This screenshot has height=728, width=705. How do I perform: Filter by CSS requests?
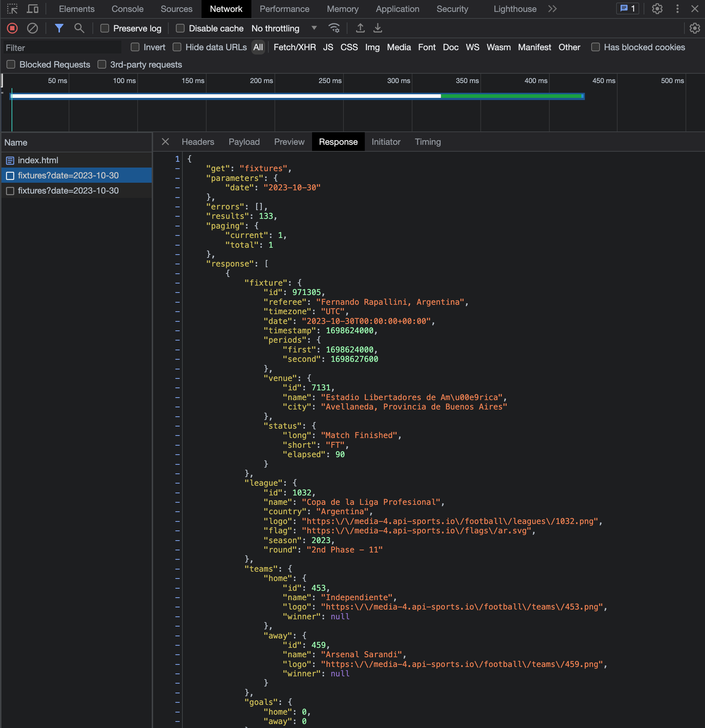pos(349,47)
